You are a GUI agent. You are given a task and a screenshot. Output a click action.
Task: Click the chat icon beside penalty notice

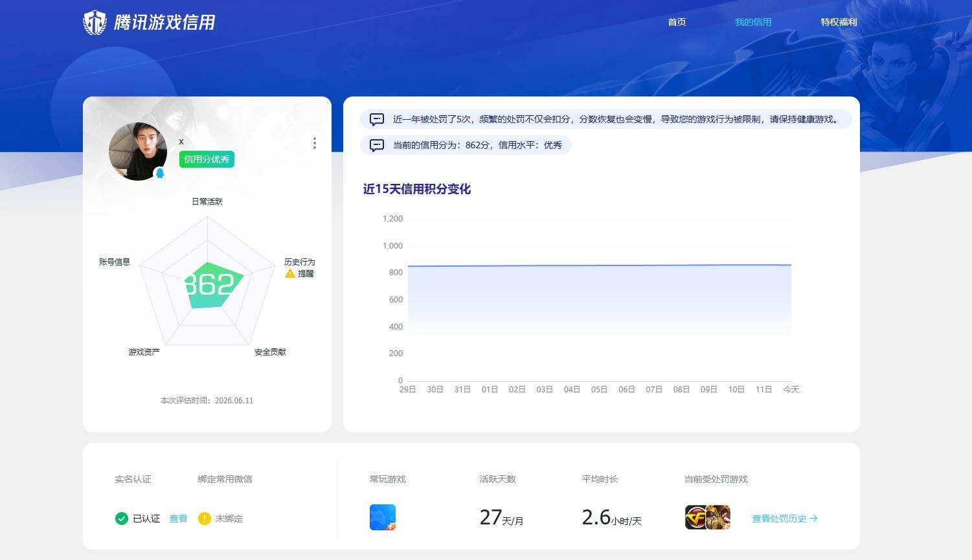pyautogui.click(x=377, y=120)
